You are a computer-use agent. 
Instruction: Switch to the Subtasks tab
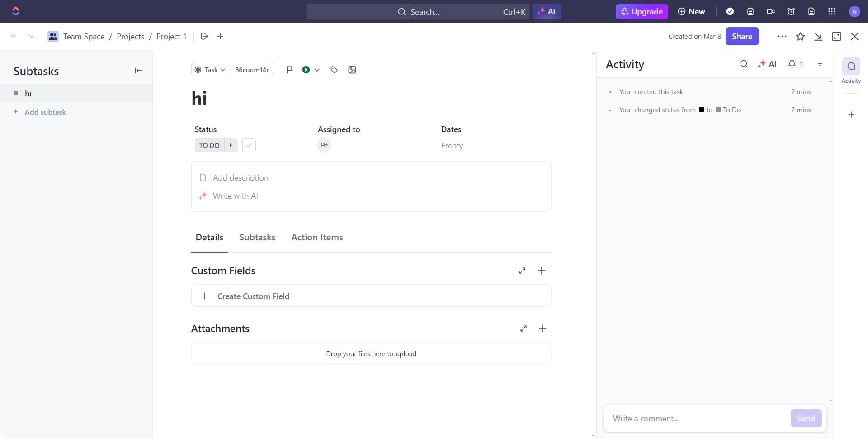(x=257, y=237)
